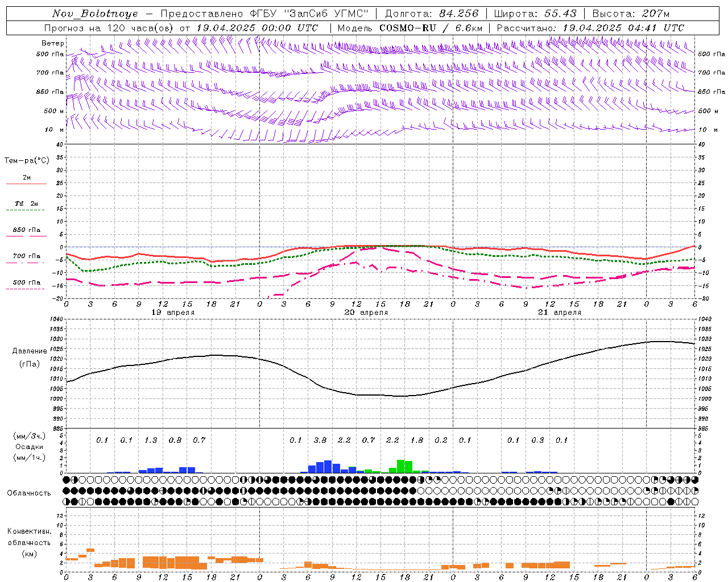Click the 500 гПа dashed legend entry

point(26,284)
